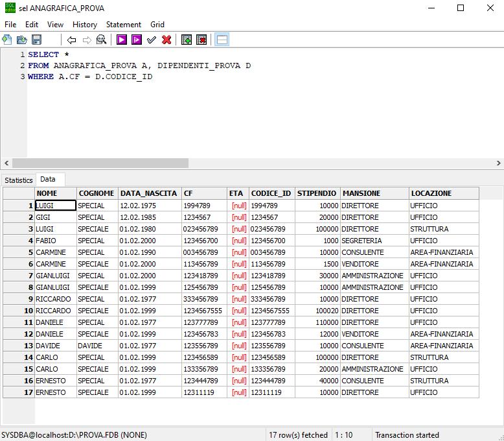
Task: Open the search history magnifier icon
Action: point(101,40)
